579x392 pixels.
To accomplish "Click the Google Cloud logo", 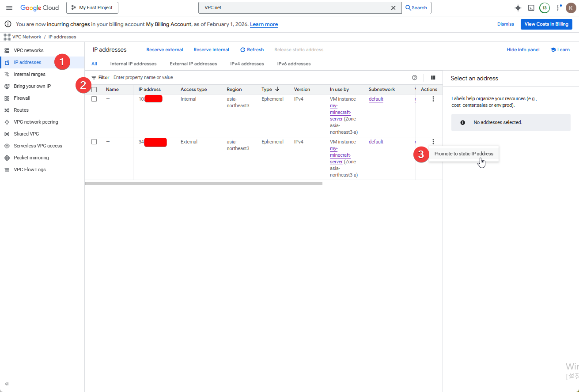I will [40, 8].
